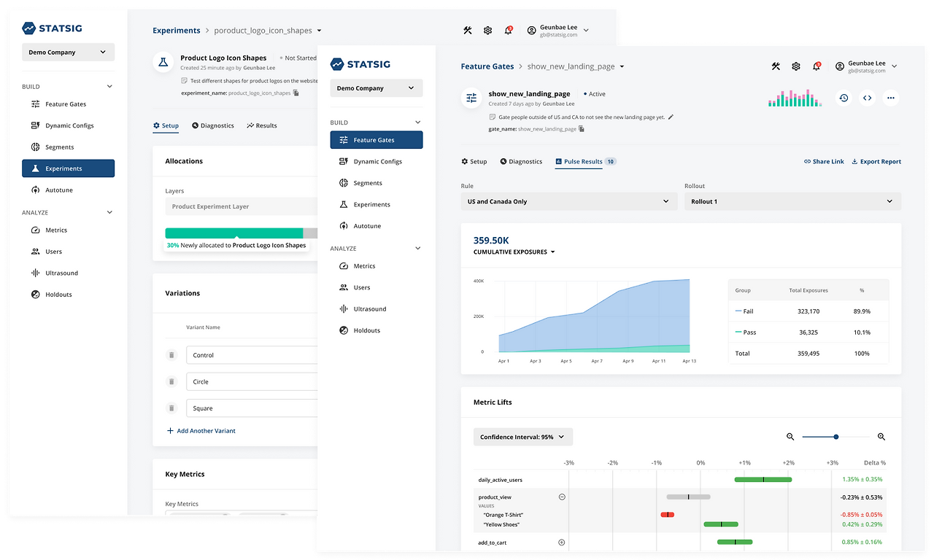Open settings gear in the Feature Gates window
The height and width of the screenshot is (560, 934).
pos(796,66)
